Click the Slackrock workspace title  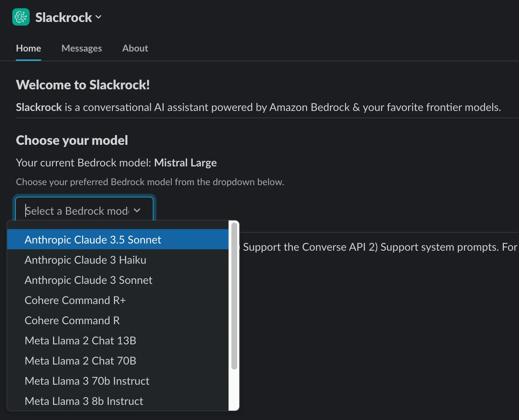(x=63, y=17)
